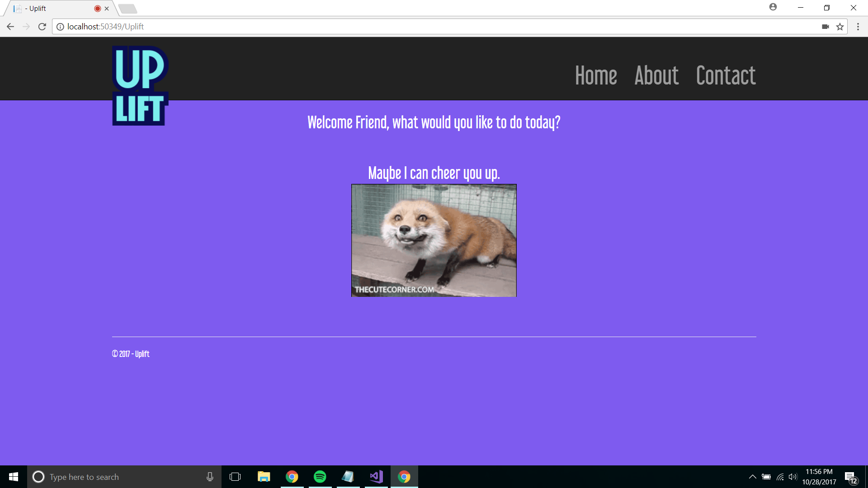Reload the page with the refresh icon
The height and width of the screenshot is (488, 868).
pos(42,27)
